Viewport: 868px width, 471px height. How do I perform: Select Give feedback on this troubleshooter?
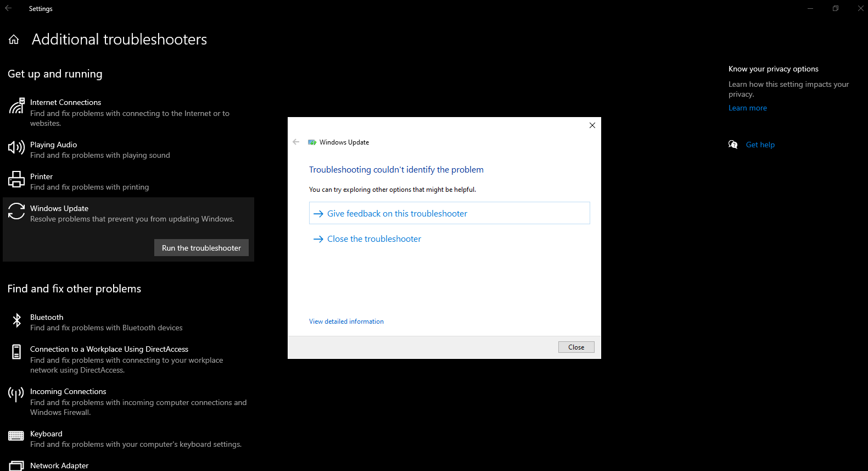(x=450, y=213)
